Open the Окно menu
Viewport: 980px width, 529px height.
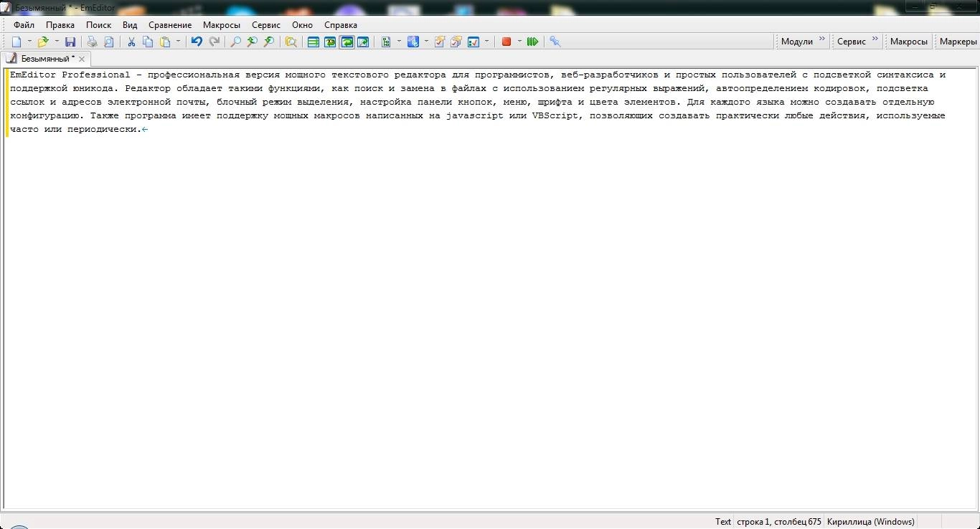pos(303,25)
